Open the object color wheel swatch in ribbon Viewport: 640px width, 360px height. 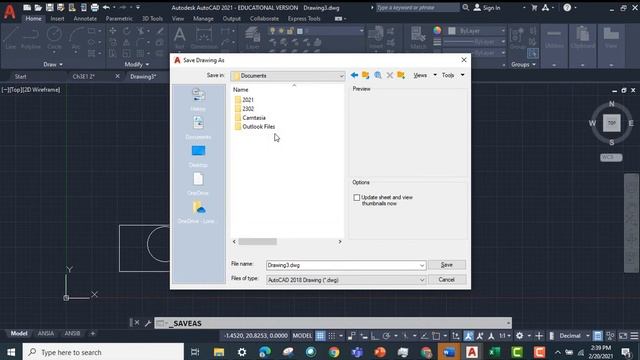437,31
